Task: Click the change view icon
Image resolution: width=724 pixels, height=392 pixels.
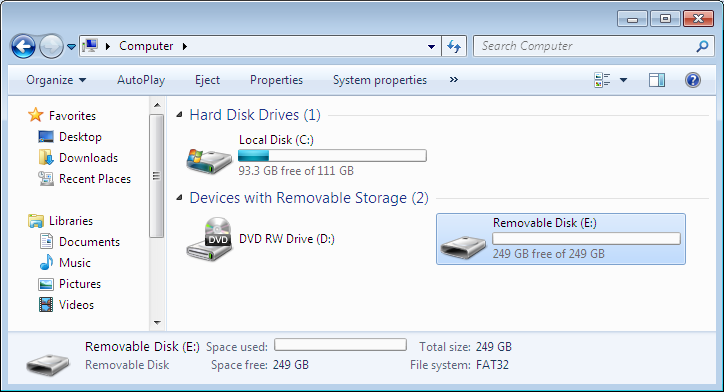Action: click(x=602, y=80)
